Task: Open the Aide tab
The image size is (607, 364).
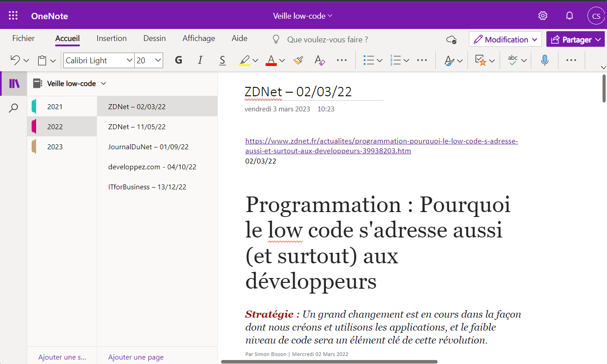Action: point(239,38)
